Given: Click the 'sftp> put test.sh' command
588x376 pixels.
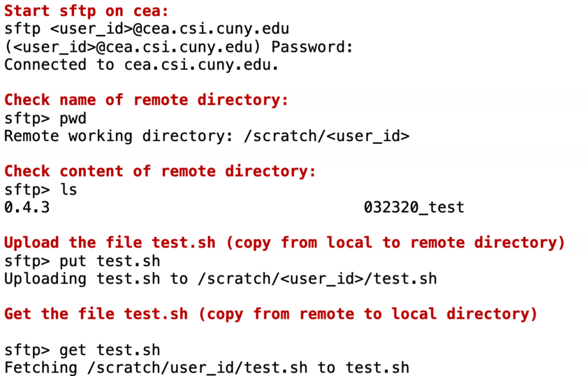Looking at the screenshot, I should (82, 261).
